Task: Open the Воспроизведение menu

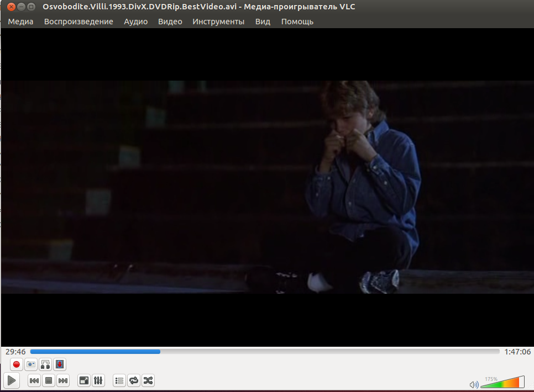Action: (x=78, y=22)
